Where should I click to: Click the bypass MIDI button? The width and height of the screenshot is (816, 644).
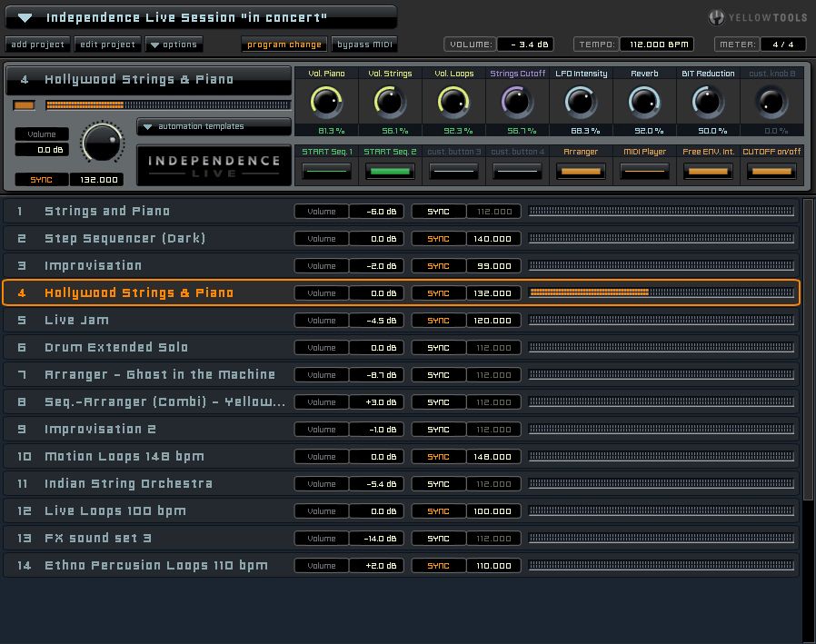coord(364,45)
